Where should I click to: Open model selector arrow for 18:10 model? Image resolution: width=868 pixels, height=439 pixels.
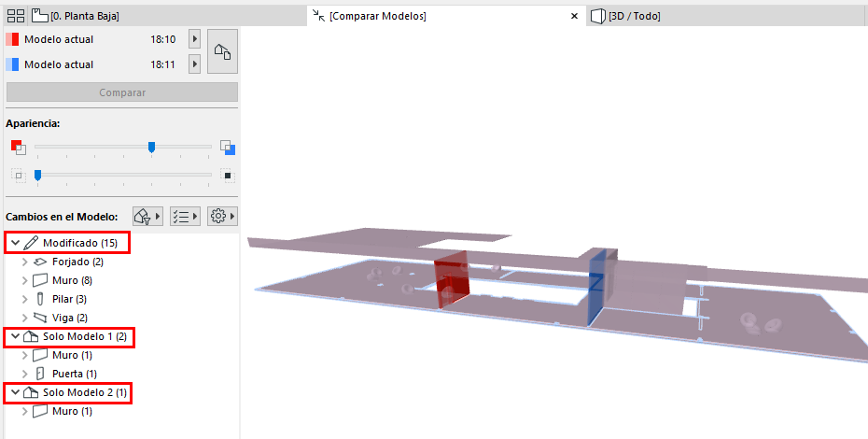click(x=194, y=39)
